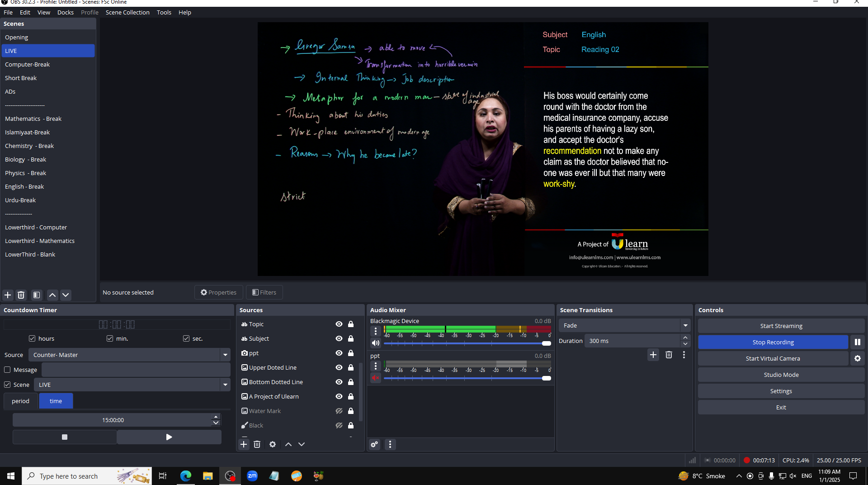Uncheck the min. checkbox
This screenshot has width=868, height=485.
click(110, 338)
